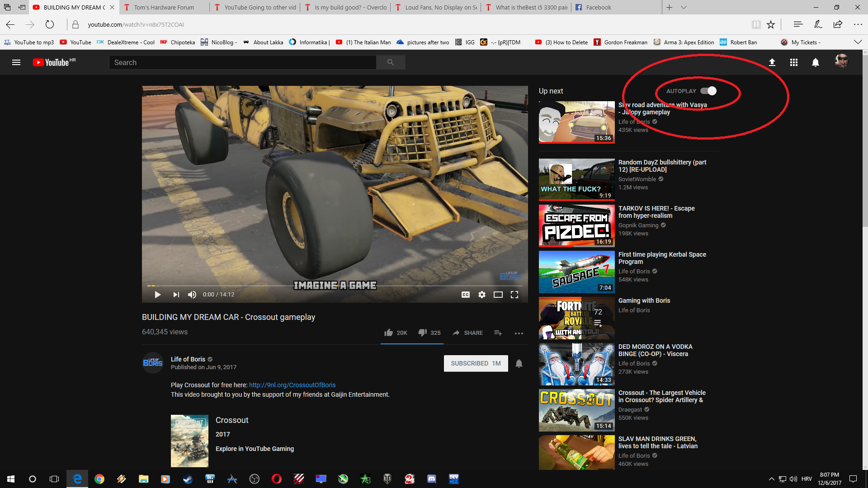Click Explore in YouTube Gaming

tap(255, 449)
